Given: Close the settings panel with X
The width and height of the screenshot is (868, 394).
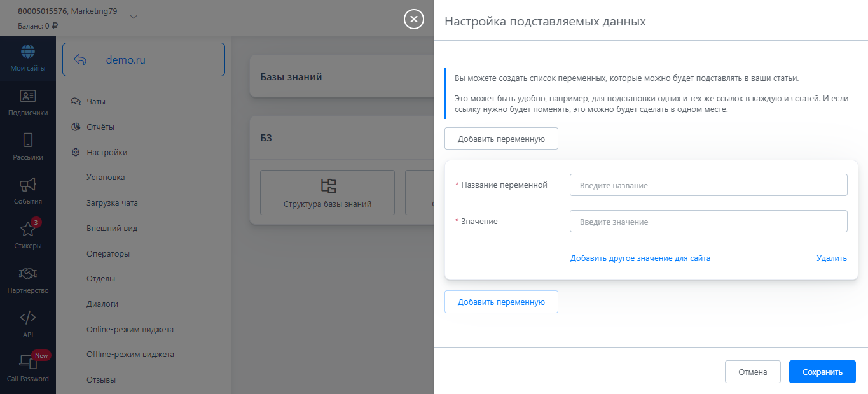Looking at the screenshot, I should tap(413, 20).
